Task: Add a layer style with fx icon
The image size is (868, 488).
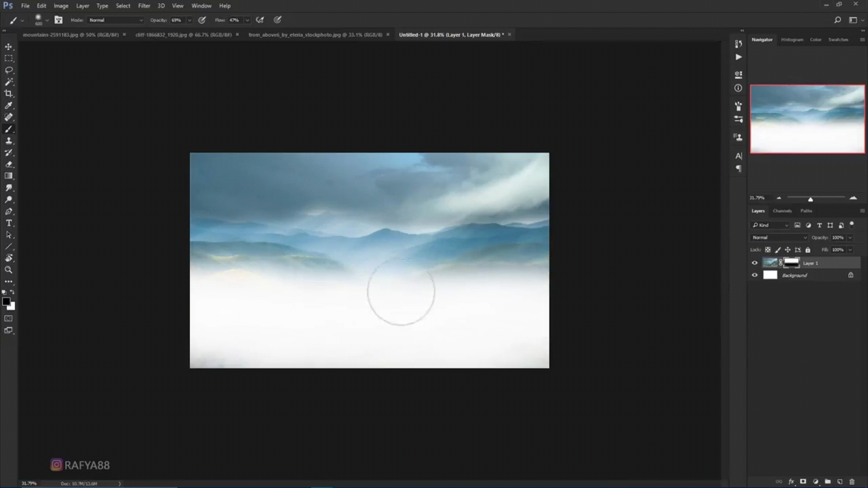Action: click(791, 481)
